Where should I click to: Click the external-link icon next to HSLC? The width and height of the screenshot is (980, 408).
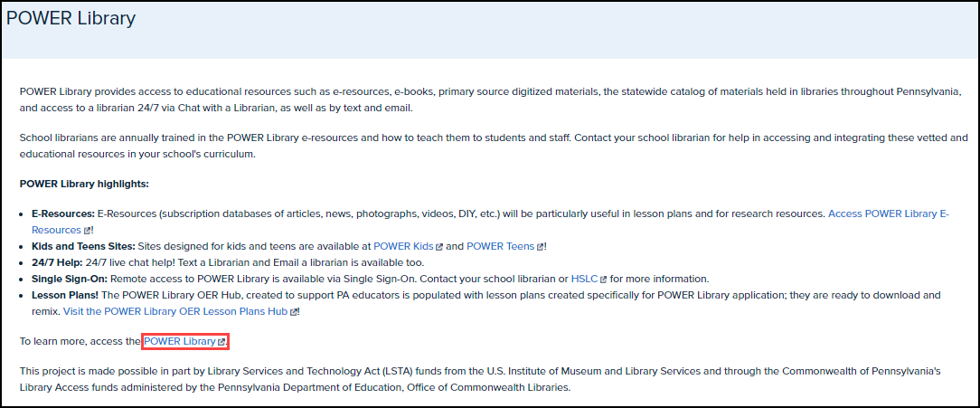click(x=603, y=280)
